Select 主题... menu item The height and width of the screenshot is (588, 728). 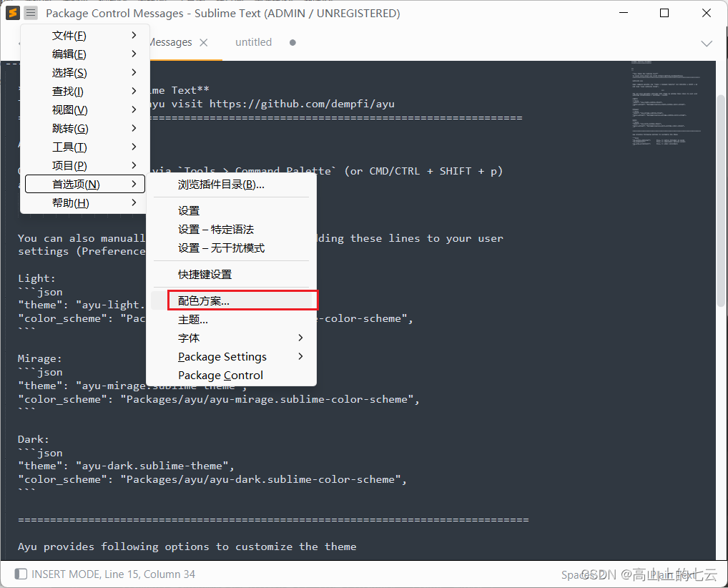pyautogui.click(x=231, y=319)
